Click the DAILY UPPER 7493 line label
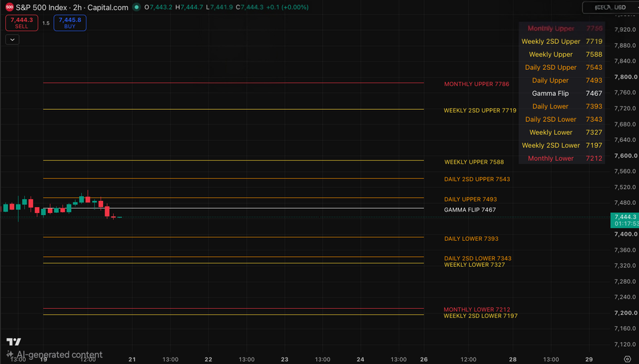This screenshot has height=364, width=639. pyautogui.click(x=471, y=200)
